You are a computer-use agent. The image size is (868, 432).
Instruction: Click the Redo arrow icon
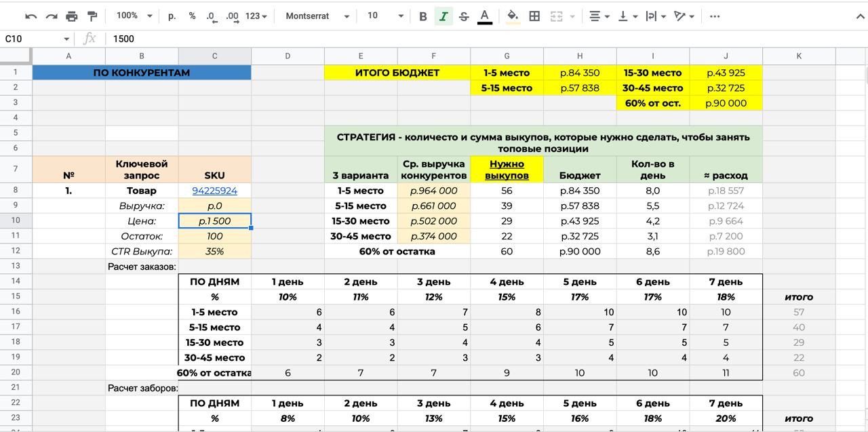click(x=52, y=16)
